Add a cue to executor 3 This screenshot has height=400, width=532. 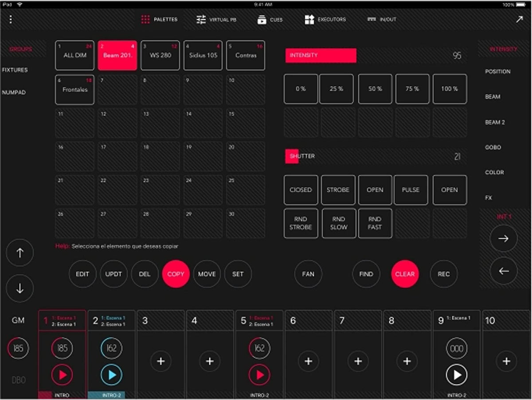(161, 361)
